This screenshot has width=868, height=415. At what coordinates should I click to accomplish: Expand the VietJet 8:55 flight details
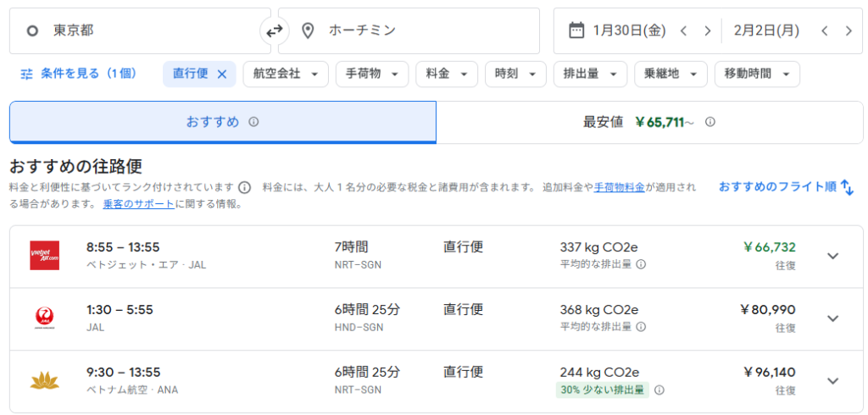tap(832, 256)
